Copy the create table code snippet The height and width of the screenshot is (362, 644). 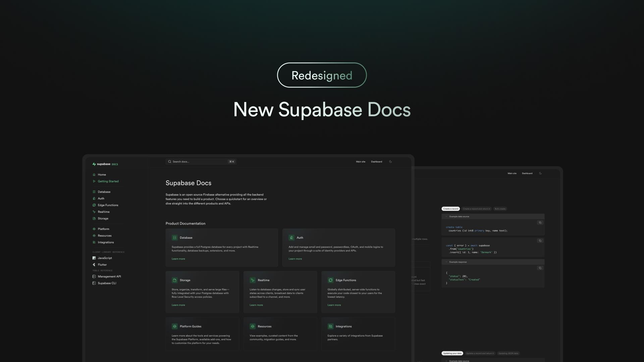tap(540, 223)
